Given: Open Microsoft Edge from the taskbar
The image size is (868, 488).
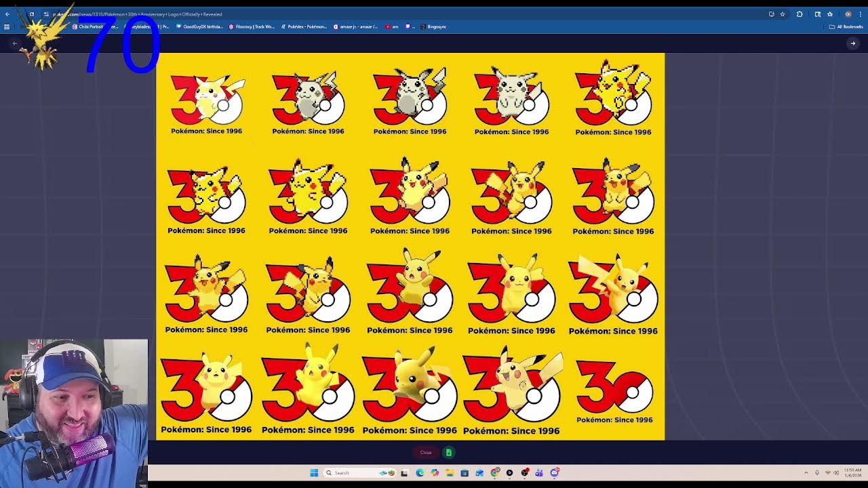Looking at the screenshot, I should coord(420,472).
